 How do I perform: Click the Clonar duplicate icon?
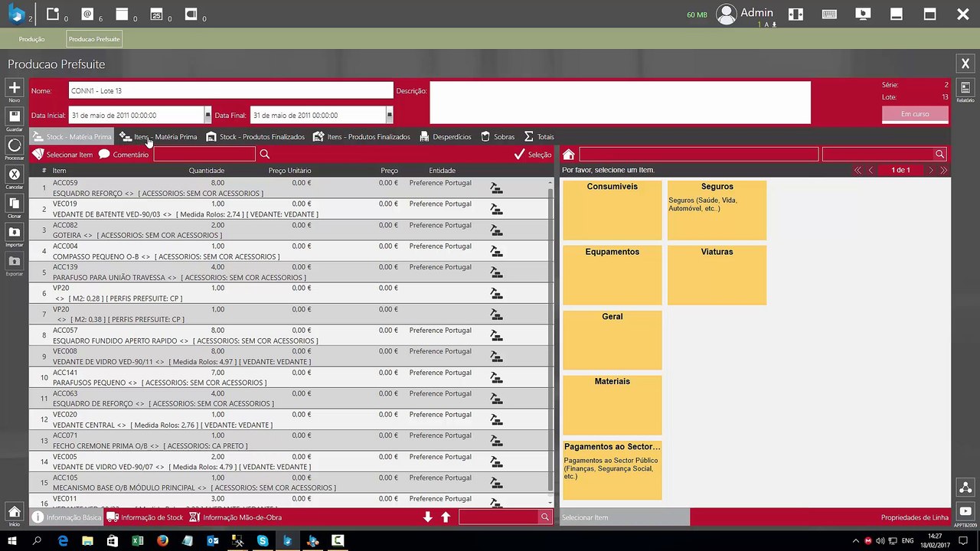[14, 204]
